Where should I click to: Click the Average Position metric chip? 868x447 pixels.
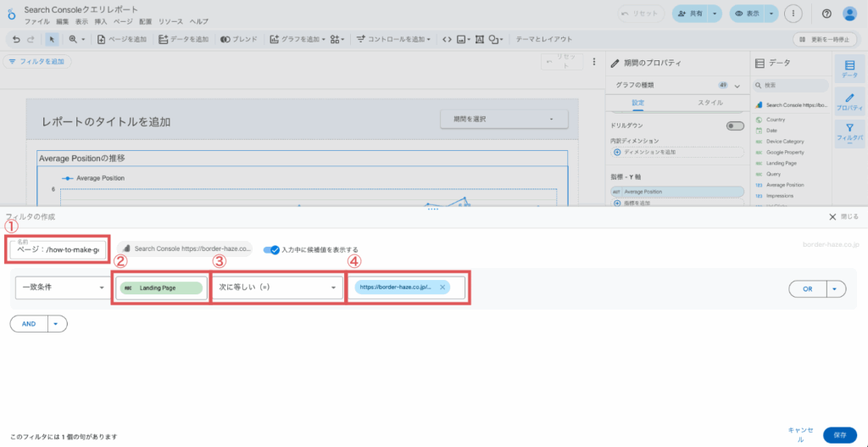pos(677,192)
